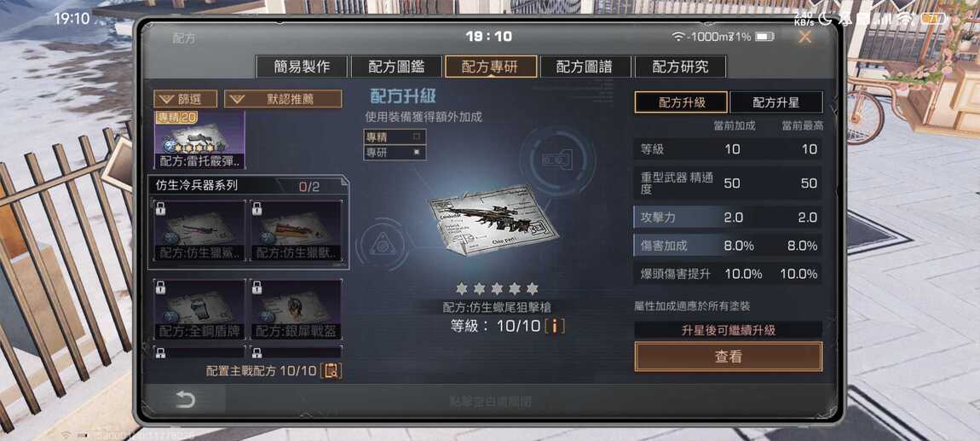Select the 配方升級 button on the right panel
The height and width of the screenshot is (441, 980).
pos(681,102)
